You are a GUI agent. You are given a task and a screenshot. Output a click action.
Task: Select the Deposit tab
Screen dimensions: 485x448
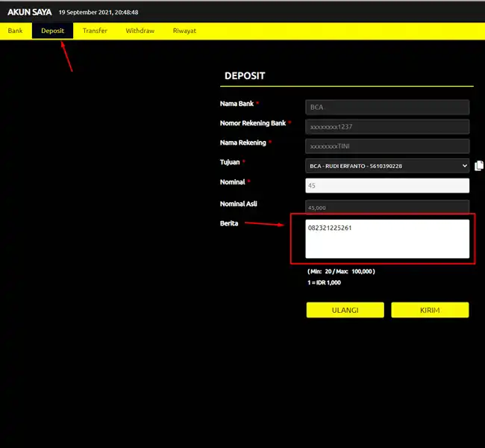point(52,31)
